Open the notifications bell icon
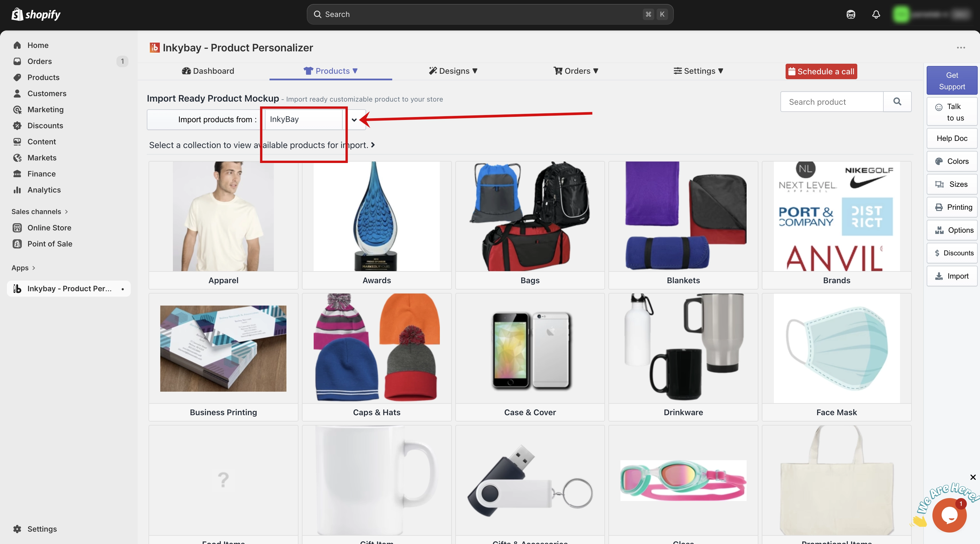The image size is (980, 544). pyautogui.click(x=876, y=14)
